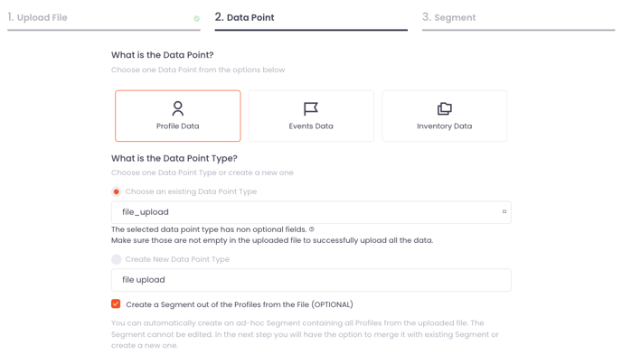Click the flag icon for Events Data
Screen dimensions: 622x364
tap(311, 108)
